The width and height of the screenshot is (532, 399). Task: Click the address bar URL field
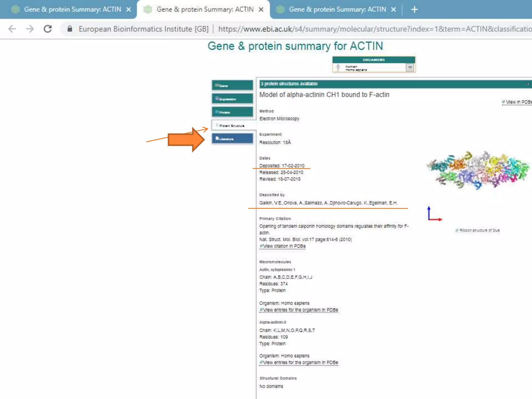(x=364, y=29)
